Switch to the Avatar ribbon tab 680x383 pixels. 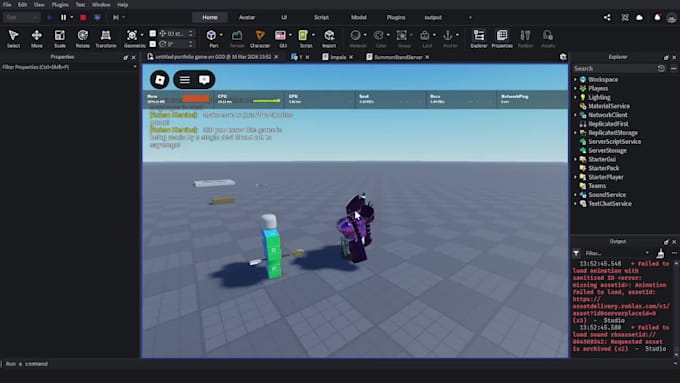click(x=247, y=17)
